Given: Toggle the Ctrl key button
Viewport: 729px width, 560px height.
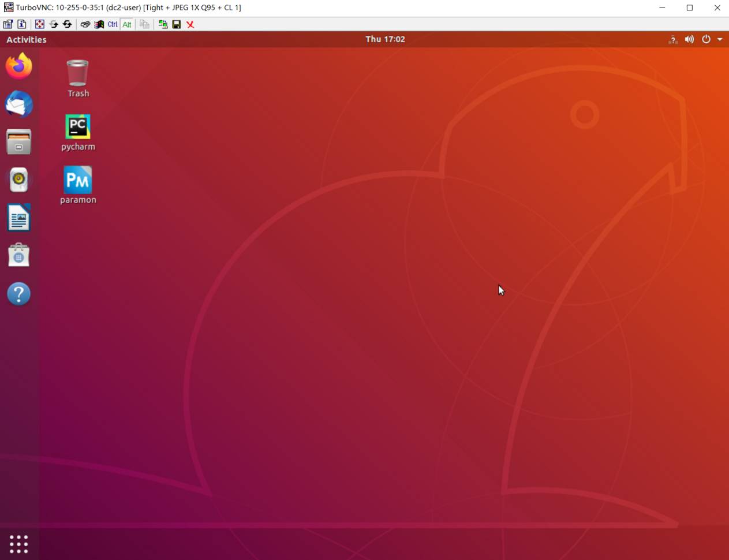Looking at the screenshot, I should pyautogui.click(x=113, y=24).
